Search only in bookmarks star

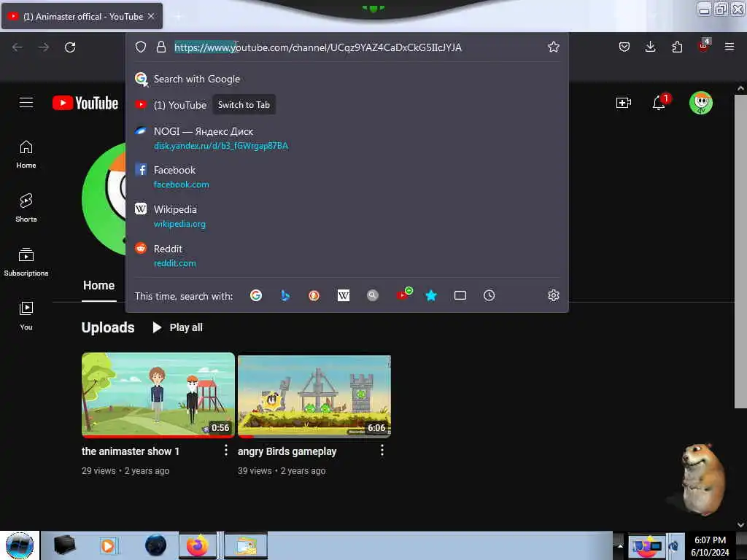(431, 295)
